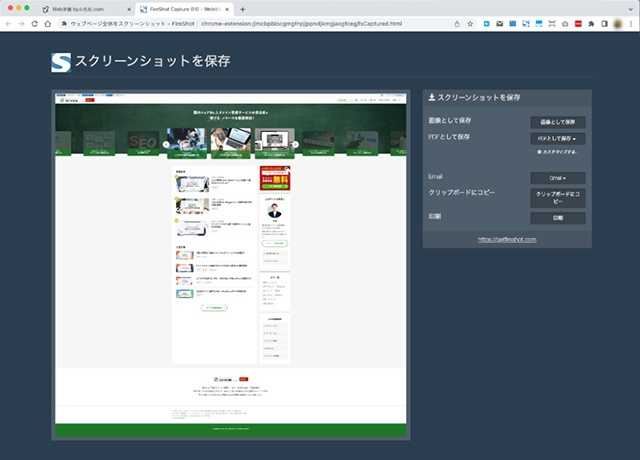Image resolution: width=640 pixels, height=460 pixels.
Task: Click the SEO card in preview carousel
Action: [143, 143]
